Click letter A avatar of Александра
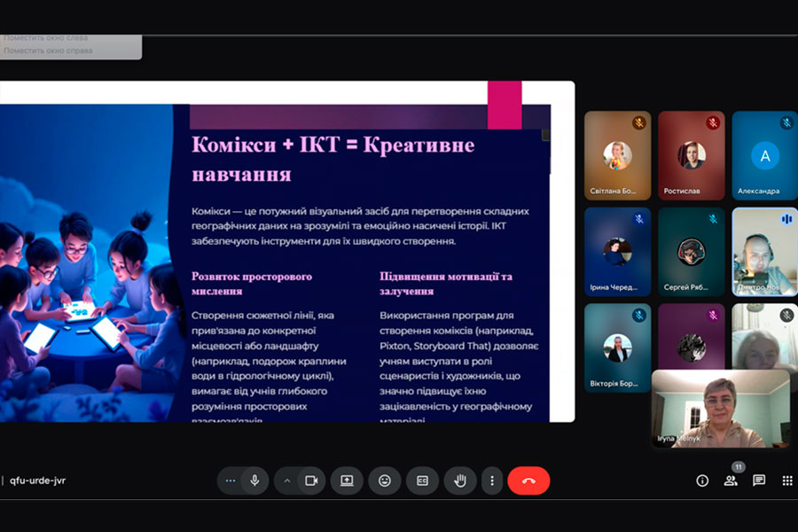 tap(765, 156)
